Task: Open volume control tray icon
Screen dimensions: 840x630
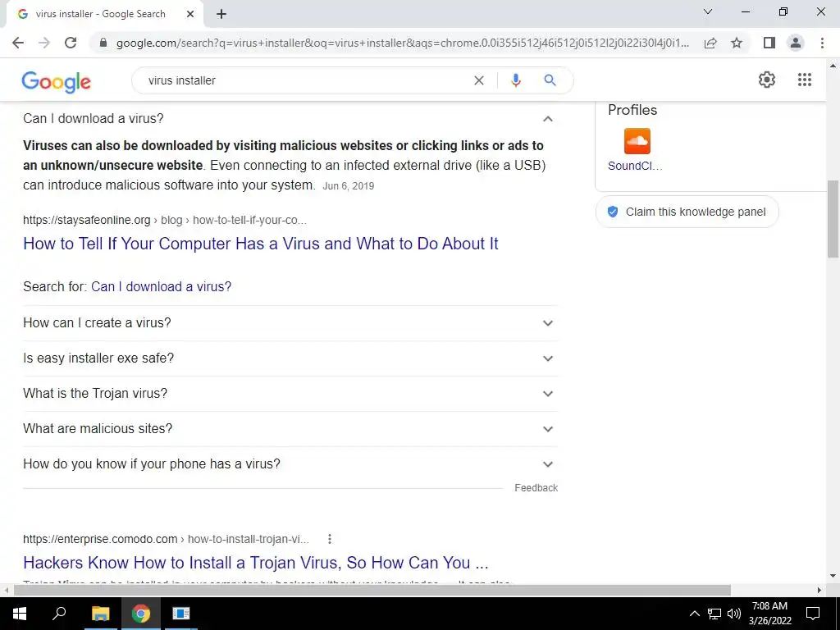Action: click(734, 614)
